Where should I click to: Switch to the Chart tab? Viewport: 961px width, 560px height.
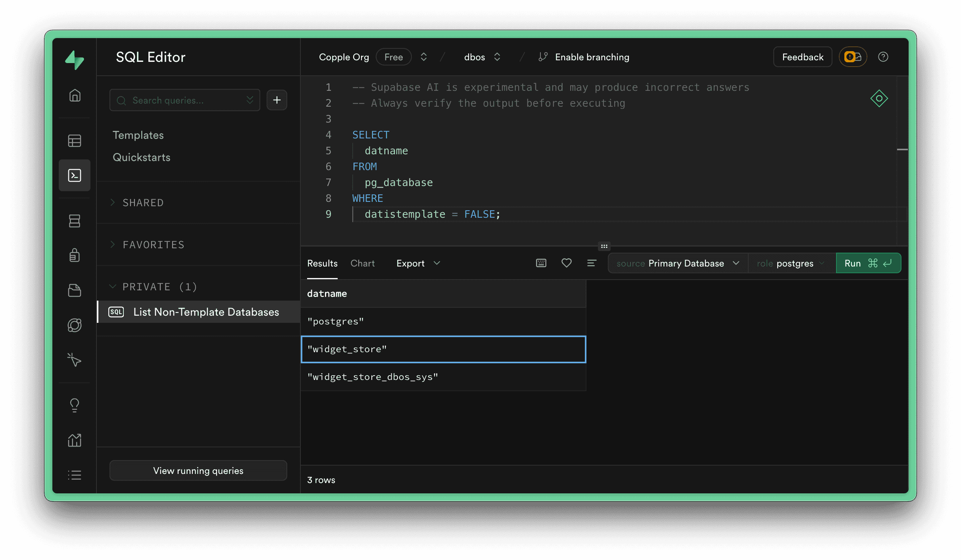[x=362, y=263]
